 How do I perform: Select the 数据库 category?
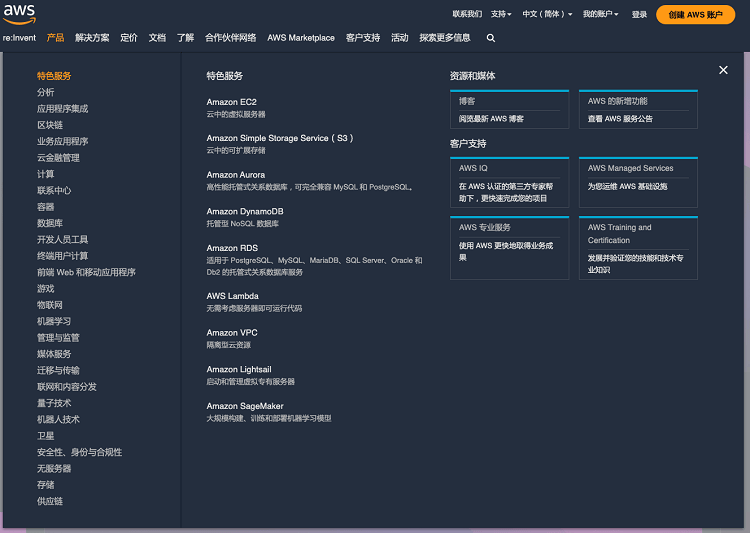point(50,223)
